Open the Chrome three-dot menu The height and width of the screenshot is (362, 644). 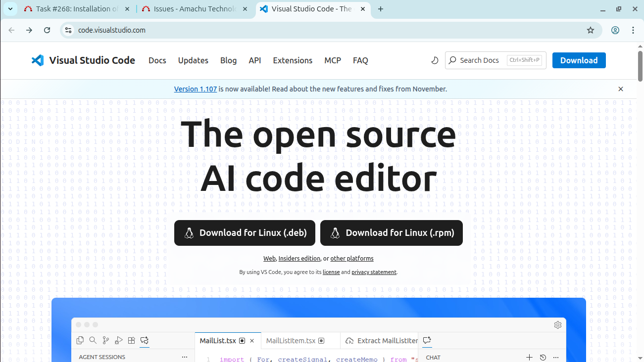[633, 30]
